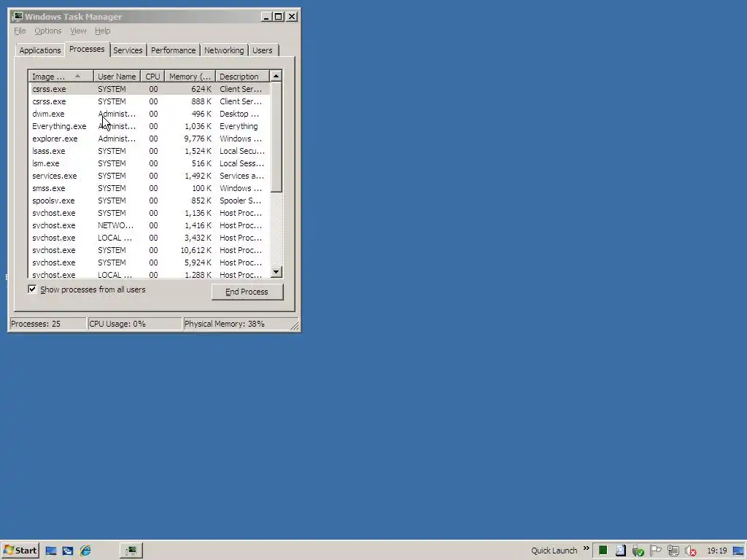Screen dimensions: 747x560
Task: Click the process list scroll up arrow
Action: click(276, 76)
